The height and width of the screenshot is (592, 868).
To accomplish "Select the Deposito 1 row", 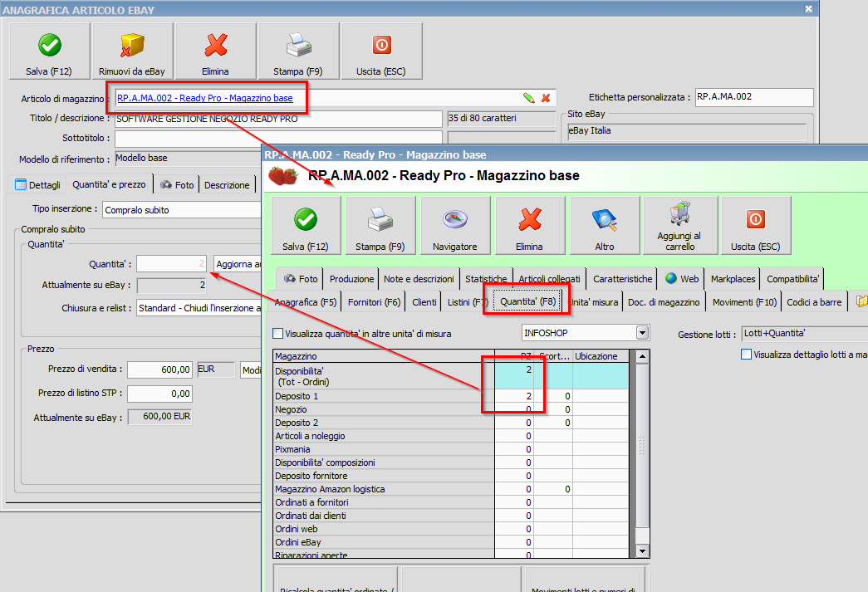I will click(451, 396).
